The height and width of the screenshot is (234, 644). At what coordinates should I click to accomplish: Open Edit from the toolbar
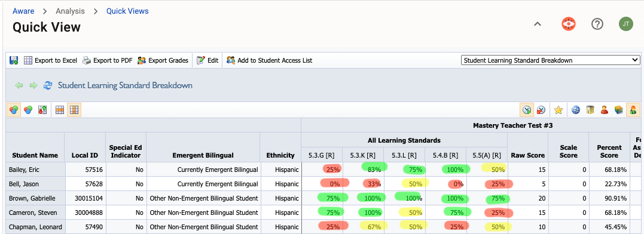[207, 60]
